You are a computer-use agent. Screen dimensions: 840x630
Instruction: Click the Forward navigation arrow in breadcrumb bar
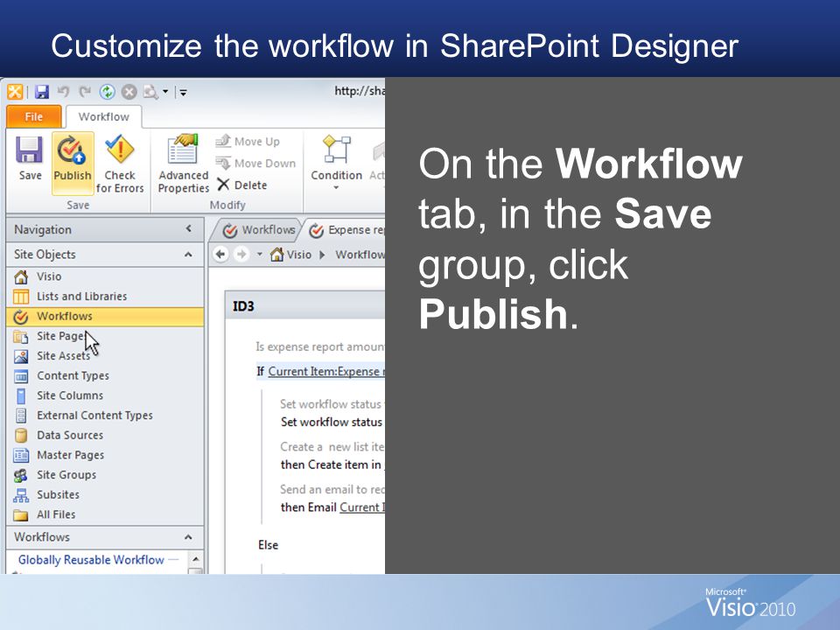pyautogui.click(x=241, y=254)
